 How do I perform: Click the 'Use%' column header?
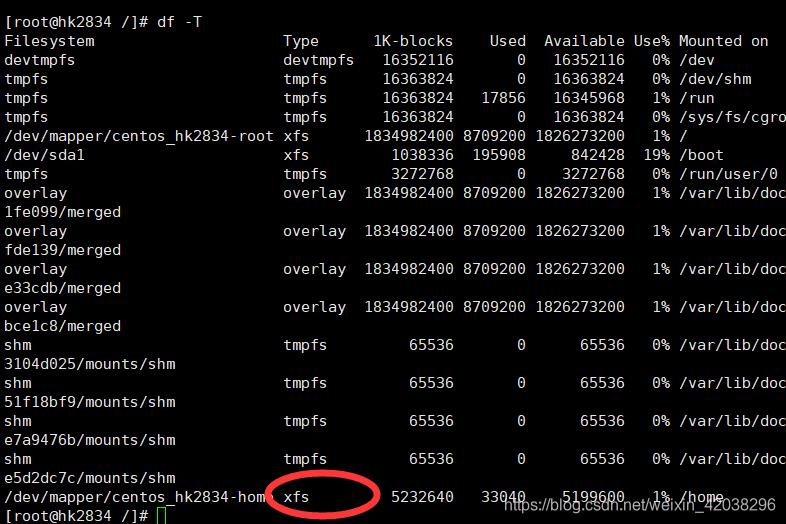[652, 41]
